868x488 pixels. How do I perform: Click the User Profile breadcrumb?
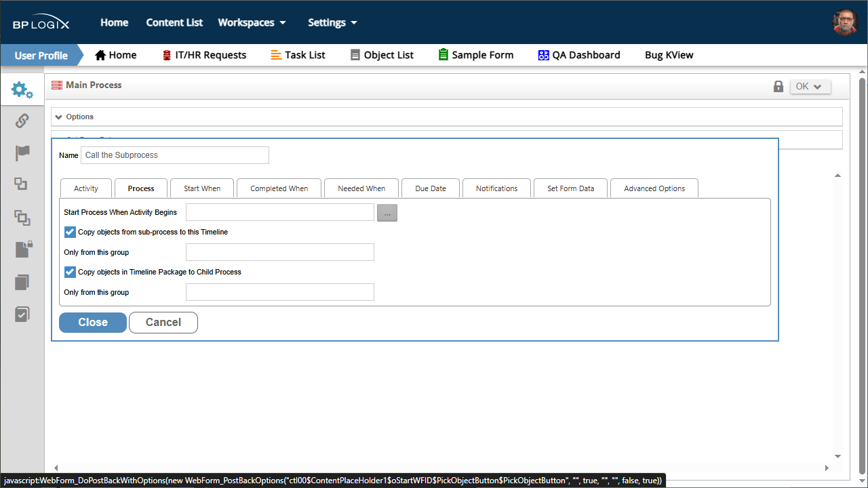(x=41, y=55)
